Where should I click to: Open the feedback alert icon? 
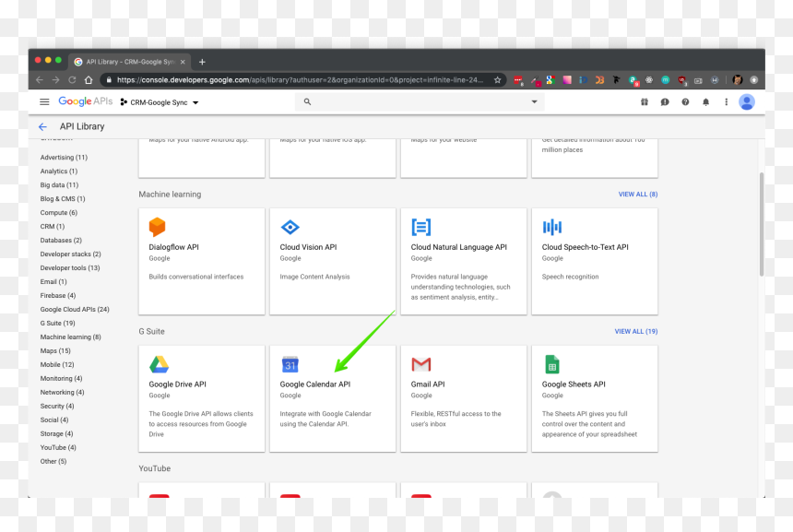click(x=665, y=101)
